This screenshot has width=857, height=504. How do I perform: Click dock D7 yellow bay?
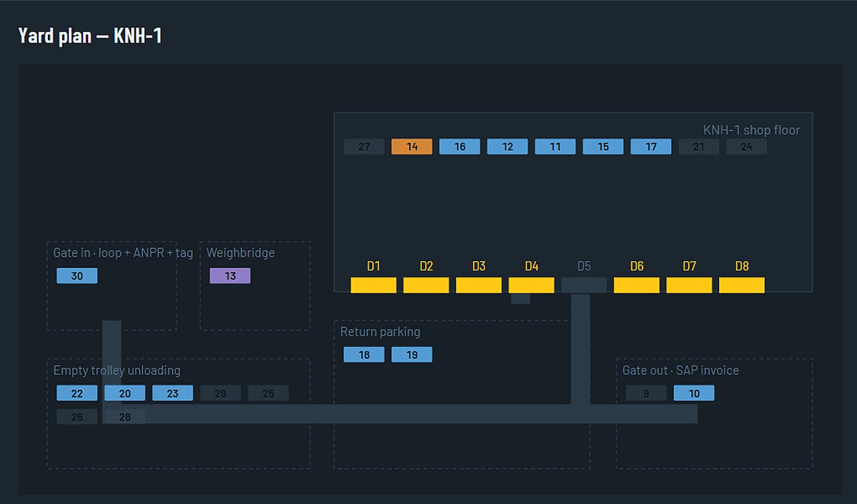point(690,285)
